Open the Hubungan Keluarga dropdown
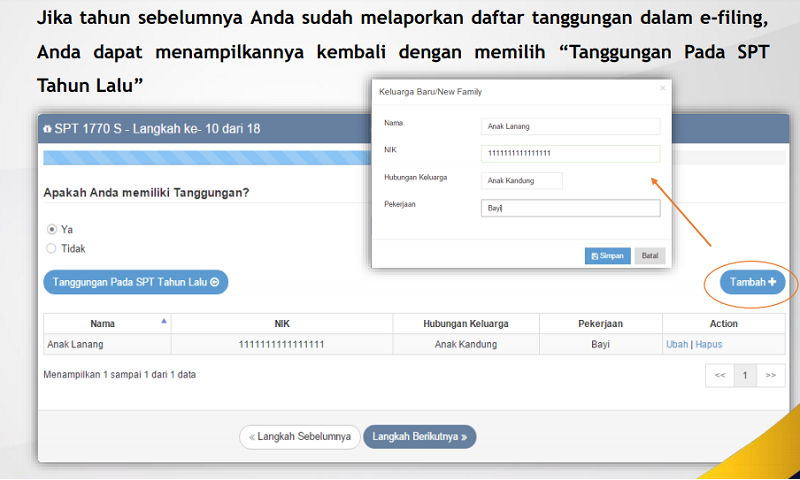 (521, 181)
